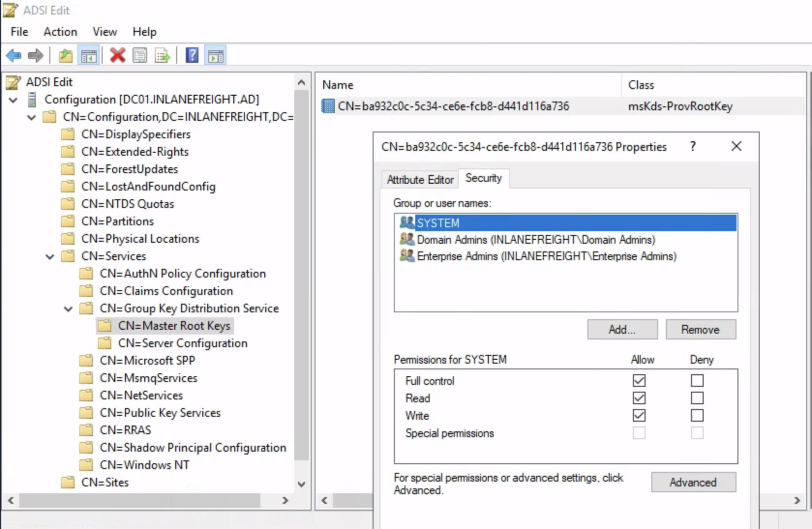The width and height of the screenshot is (812, 529).
Task: Click the blue Help question mark icon
Action: (x=192, y=56)
